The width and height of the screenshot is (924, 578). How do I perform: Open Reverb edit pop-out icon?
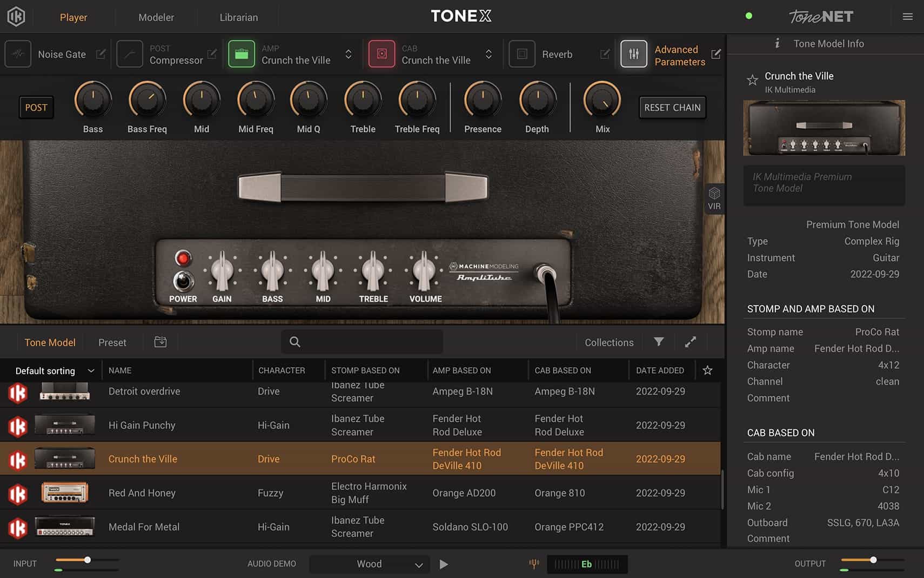(x=605, y=54)
